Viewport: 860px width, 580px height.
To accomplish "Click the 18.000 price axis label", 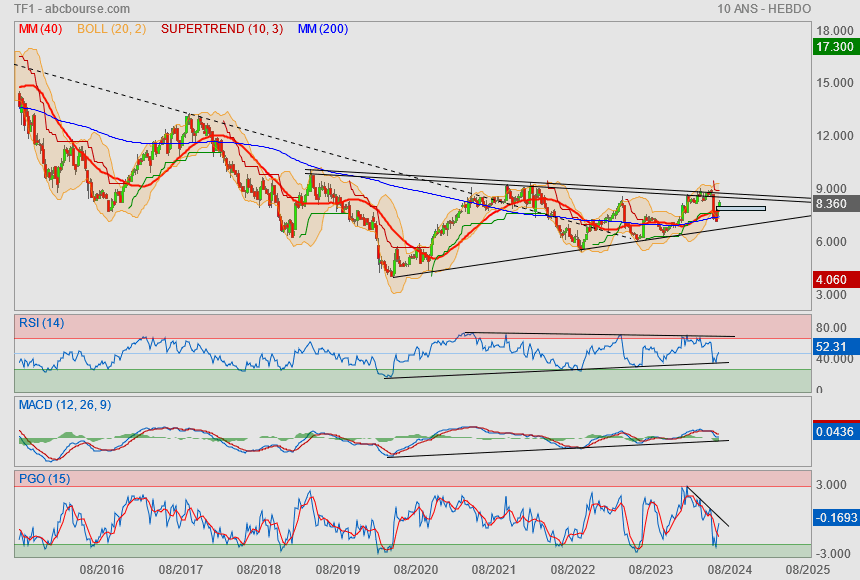I will (x=835, y=31).
